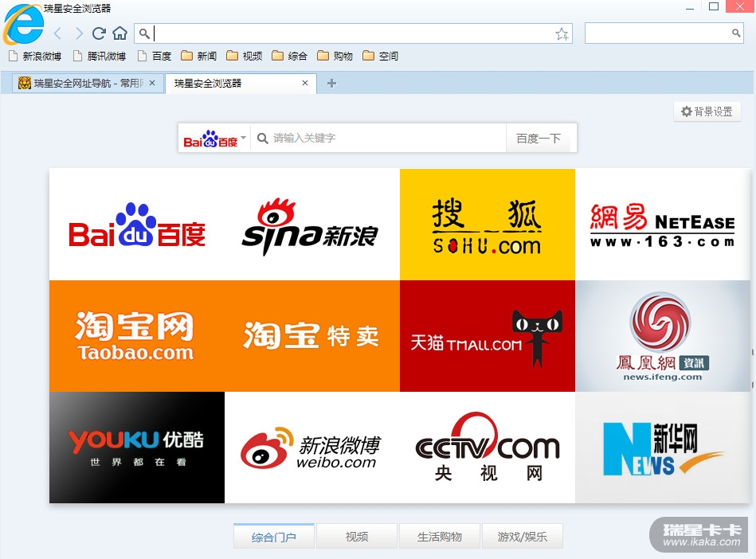Open the weibo.com 新浪微博 tile

pyautogui.click(x=312, y=448)
